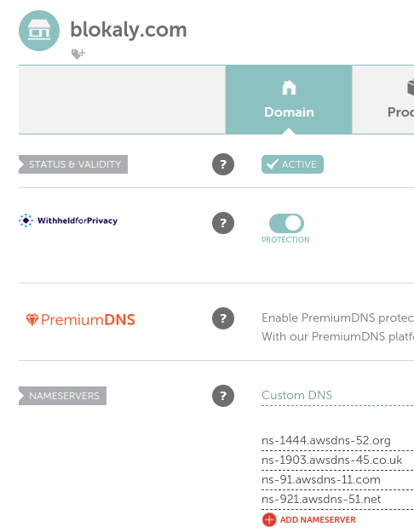Click the house icon on Domain tab
Screen dimensions: 414x532
click(x=289, y=88)
